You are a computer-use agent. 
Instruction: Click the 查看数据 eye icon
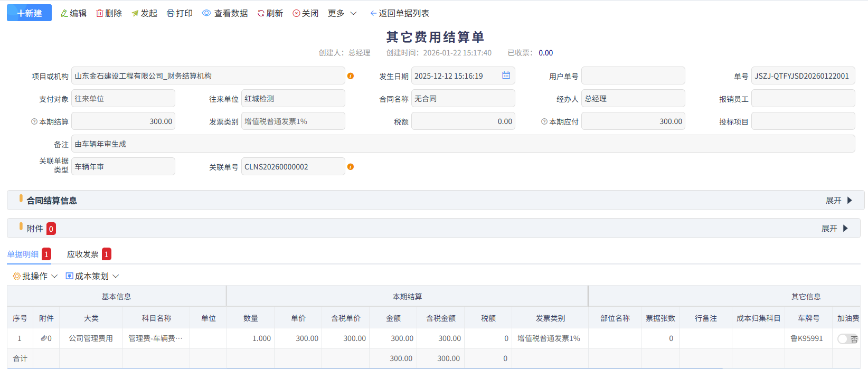(206, 13)
